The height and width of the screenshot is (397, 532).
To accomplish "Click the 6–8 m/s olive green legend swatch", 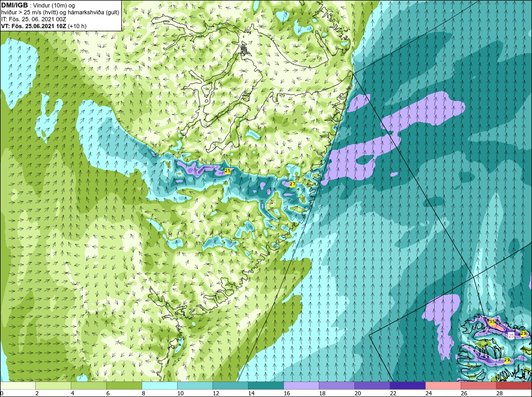I will click(x=124, y=386).
